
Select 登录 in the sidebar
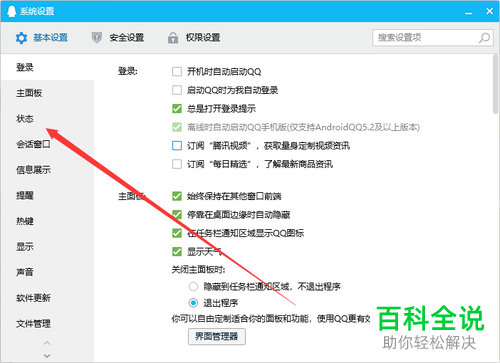point(47,67)
